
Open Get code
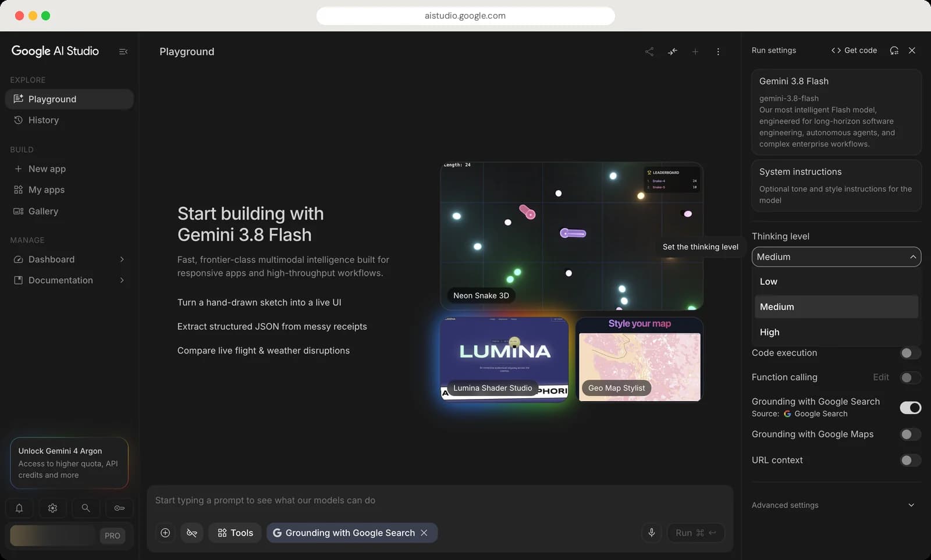point(854,51)
